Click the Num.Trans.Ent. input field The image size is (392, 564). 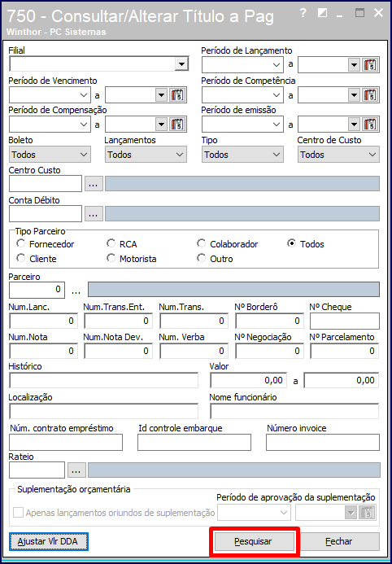pos(118,321)
